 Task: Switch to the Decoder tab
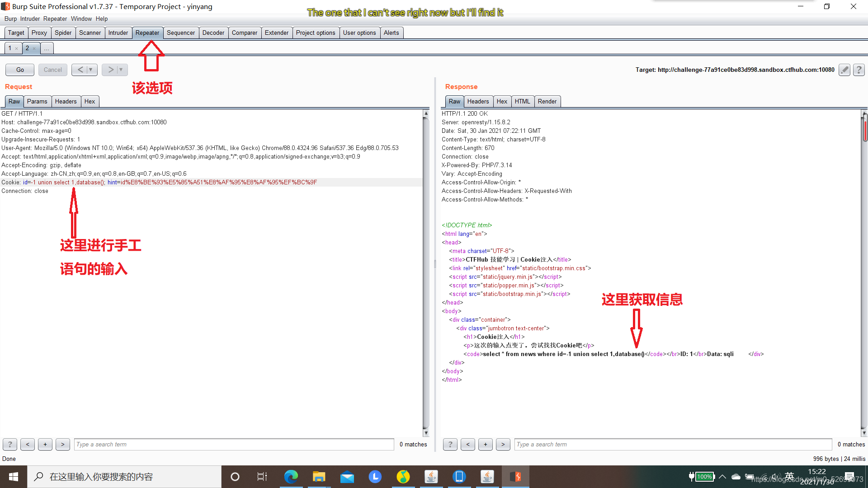[213, 33]
